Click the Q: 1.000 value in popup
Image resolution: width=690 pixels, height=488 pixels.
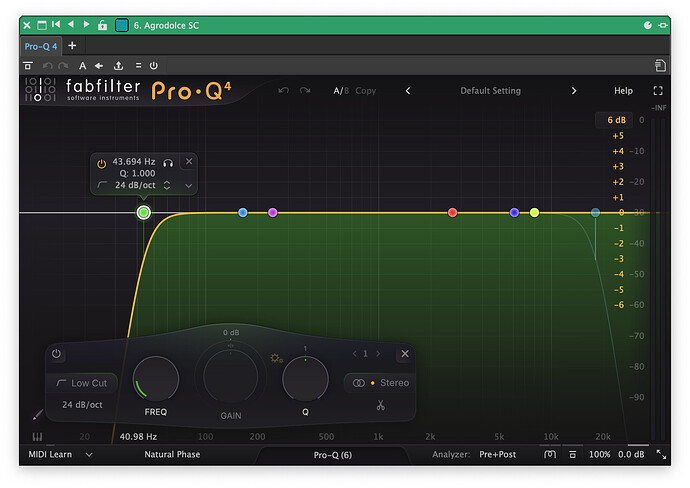coord(137,173)
